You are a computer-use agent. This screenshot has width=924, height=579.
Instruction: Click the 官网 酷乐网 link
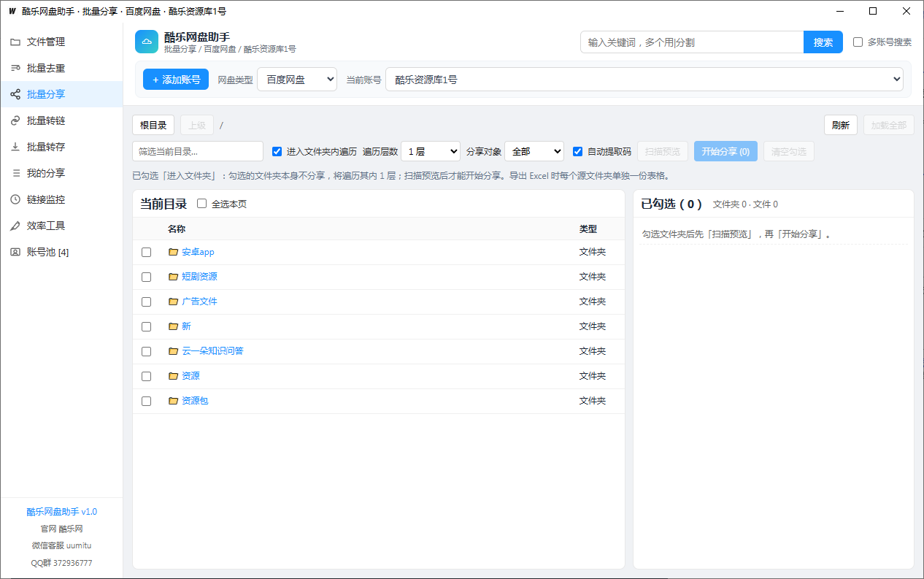pyautogui.click(x=62, y=529)
